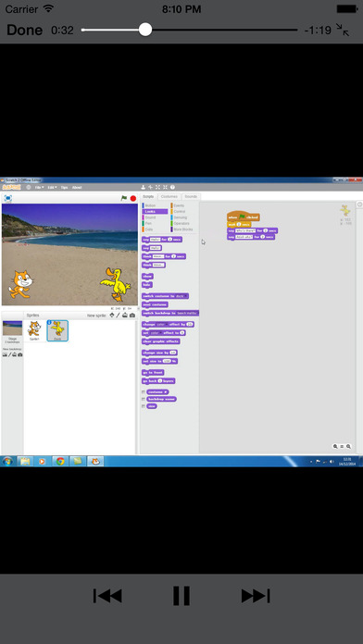This screenshot has width=363, height=644.
Task: Skip to next track button
Action: [x=256, y=596]
